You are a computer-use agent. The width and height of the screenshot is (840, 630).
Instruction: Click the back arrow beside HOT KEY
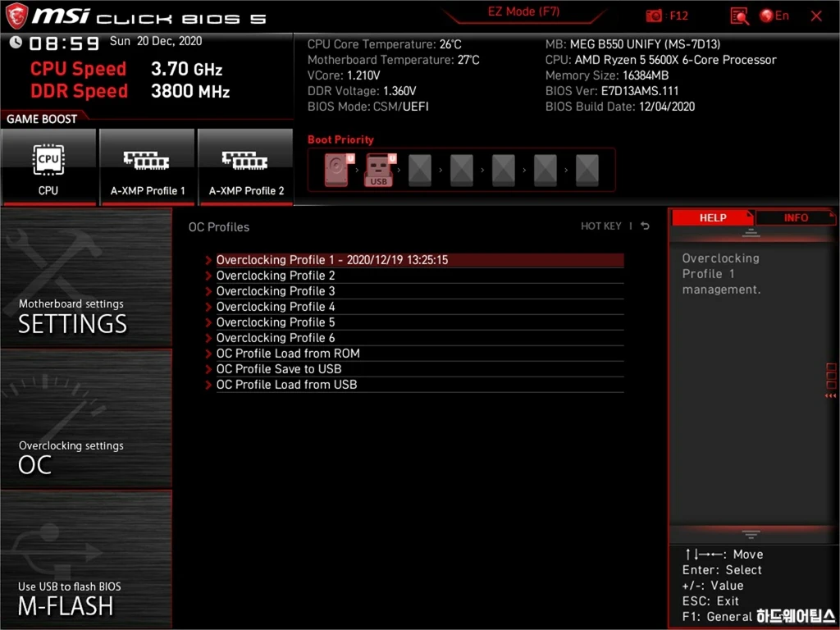(645, 226)
